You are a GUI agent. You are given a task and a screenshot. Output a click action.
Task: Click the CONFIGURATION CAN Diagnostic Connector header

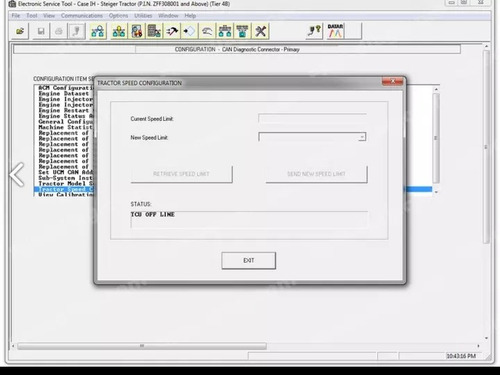point(237,49)
